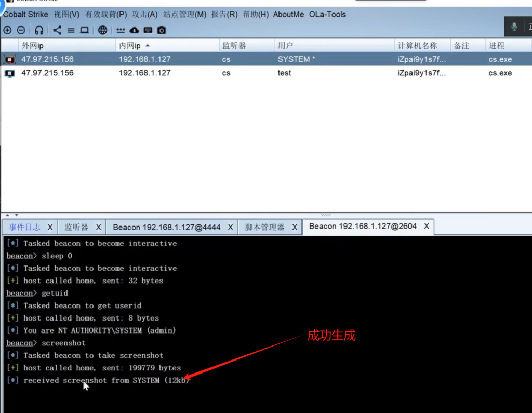This screenshot has width=532, height=413.
Task: View screenshots via the camera icon
Action: tap(162, 30)
